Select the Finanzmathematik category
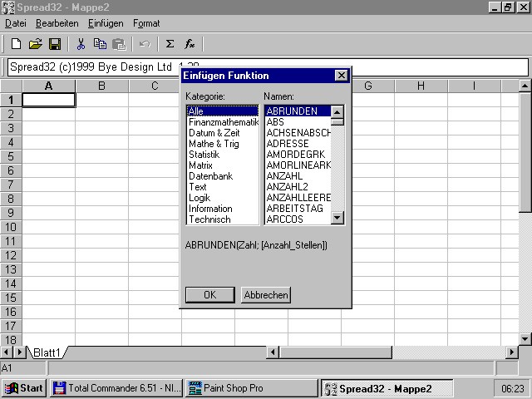Screen dimensions: 532x399 pyautogui.click(x=223, y=122)
